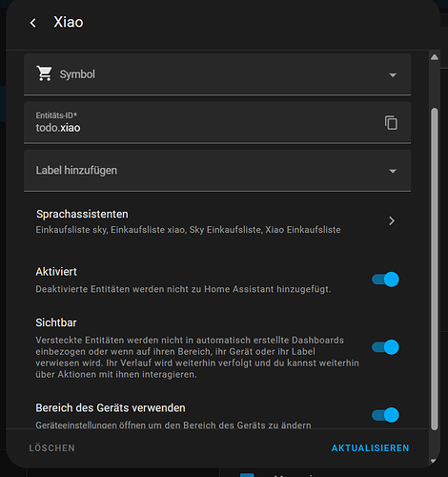448x477 pixels.
Task: Click the Label hinzufügen field text
Action: click(x=76, y=171)
